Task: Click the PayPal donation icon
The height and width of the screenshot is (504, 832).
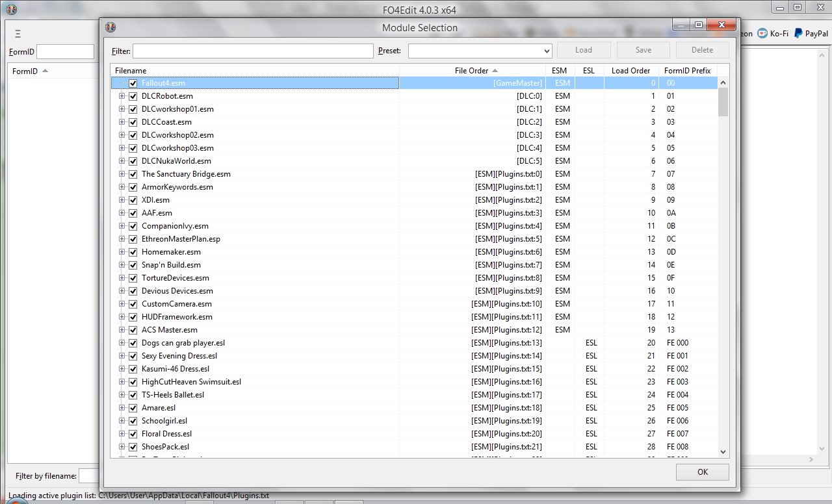Action: (798, 34)
